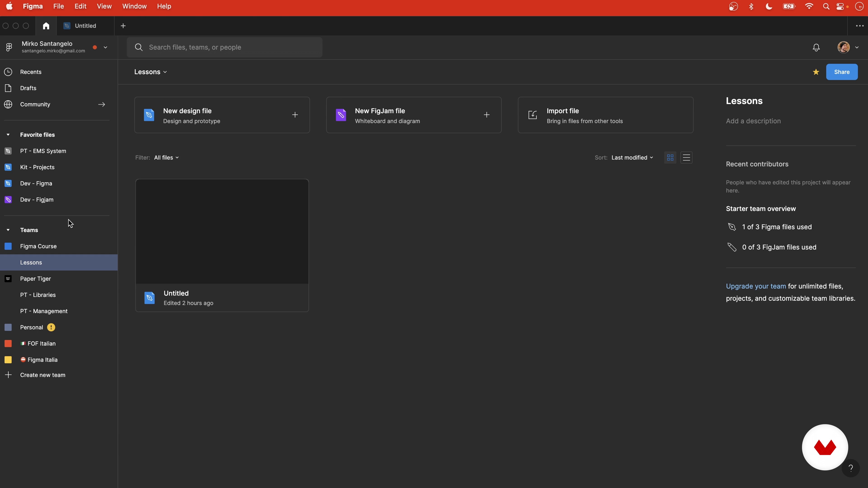
Task: Toggle Do Not Disturb moon icon
Action: click(x=769, y=6)
